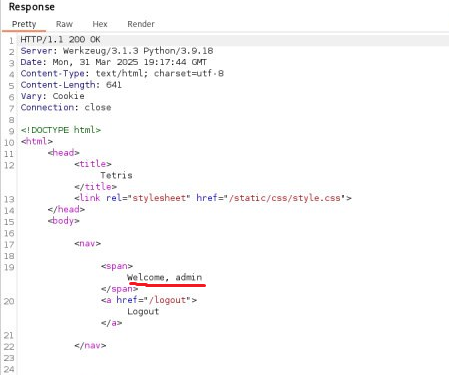
Task: Open the Hex tab
Action: [100, 24]
